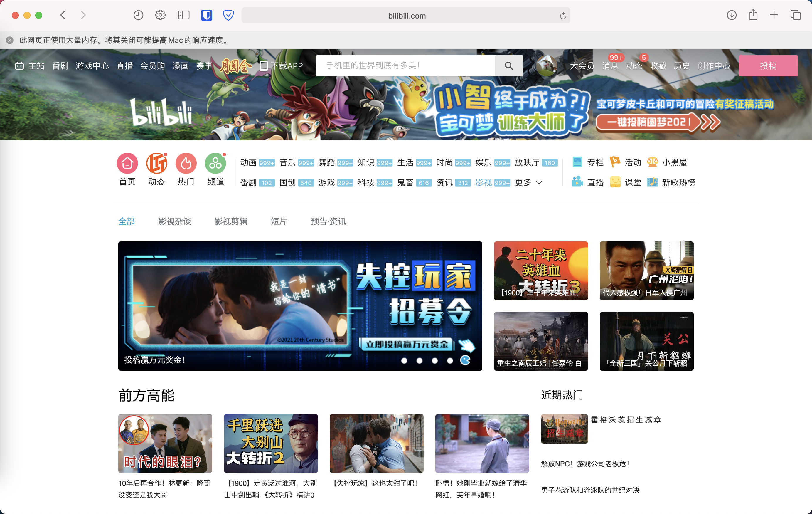Open the user avatar profile
The height and width of the screenshot is (514, 812).
pyautogui.click(x=547, y=65)
